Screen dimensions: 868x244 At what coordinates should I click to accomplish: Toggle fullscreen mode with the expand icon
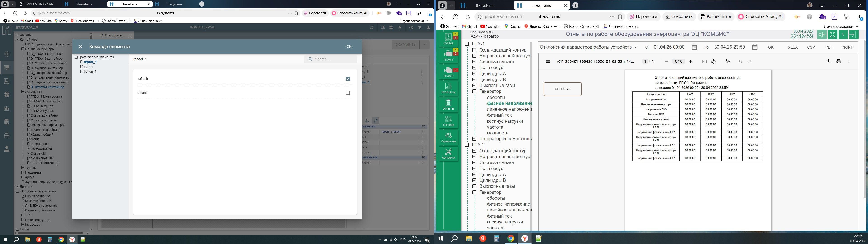click(832, 35)
